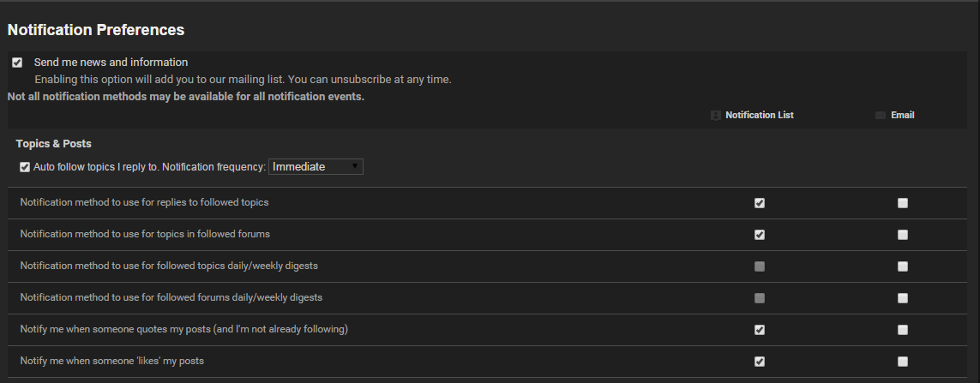
Task: Open the Notification frequency Immediate dropdown
Action: [x=316, y=167]
